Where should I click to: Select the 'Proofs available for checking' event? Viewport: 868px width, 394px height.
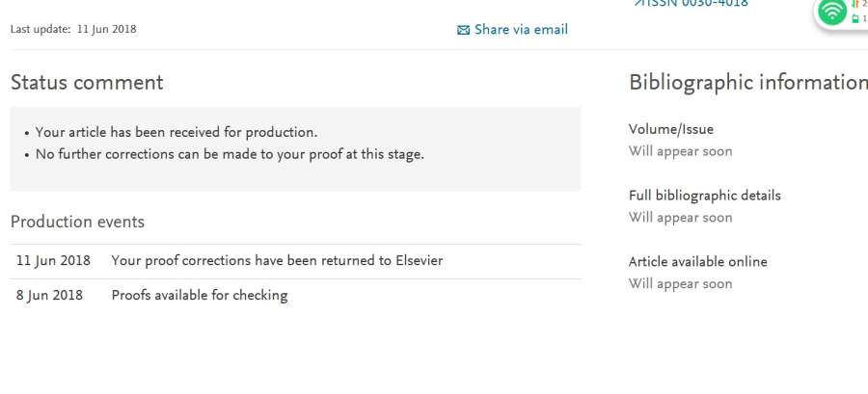[200, 295]
